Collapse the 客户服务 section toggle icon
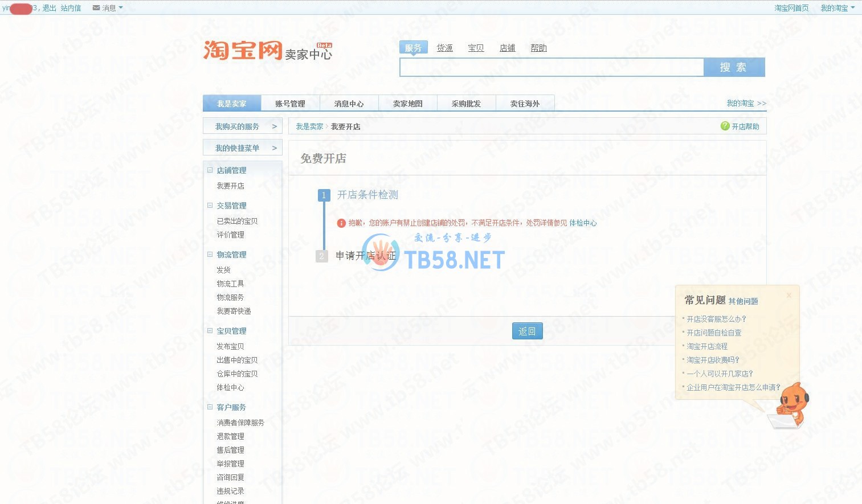 pos(210,407)
